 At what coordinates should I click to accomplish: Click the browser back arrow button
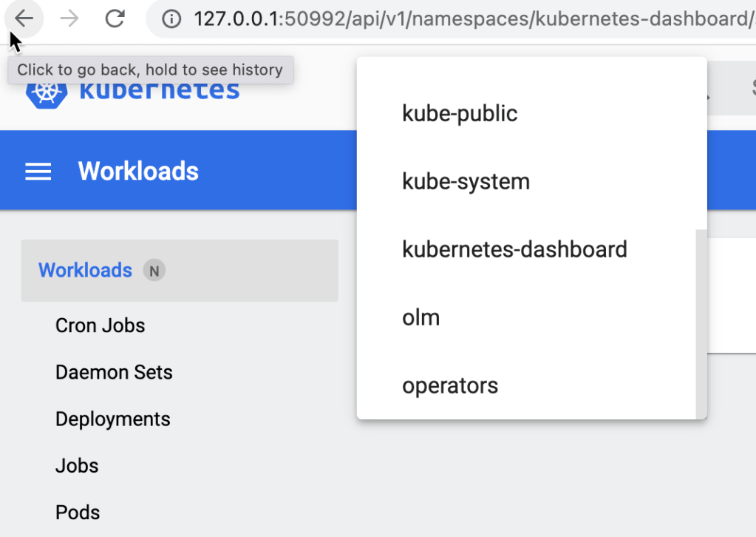pos(24,19)
